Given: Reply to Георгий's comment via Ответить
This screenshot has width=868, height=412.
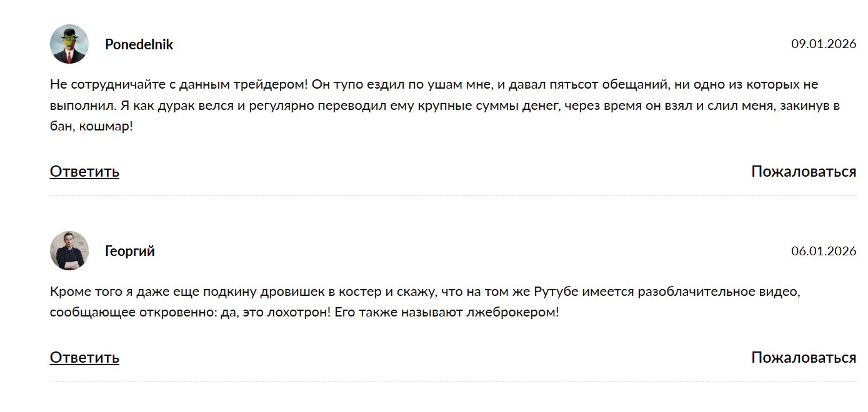Looking at the screenshot, I should tap(84, 358).
